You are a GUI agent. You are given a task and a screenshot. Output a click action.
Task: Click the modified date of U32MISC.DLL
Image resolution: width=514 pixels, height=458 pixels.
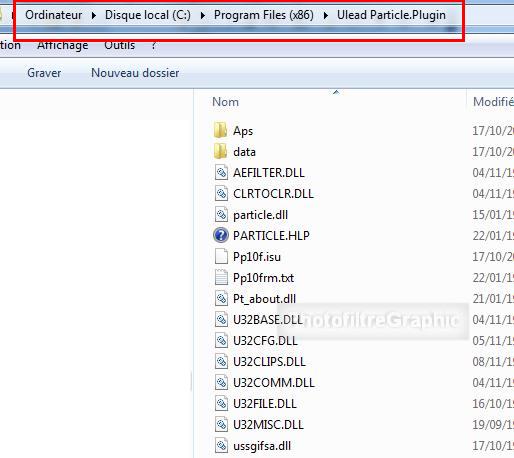point(493,425)
